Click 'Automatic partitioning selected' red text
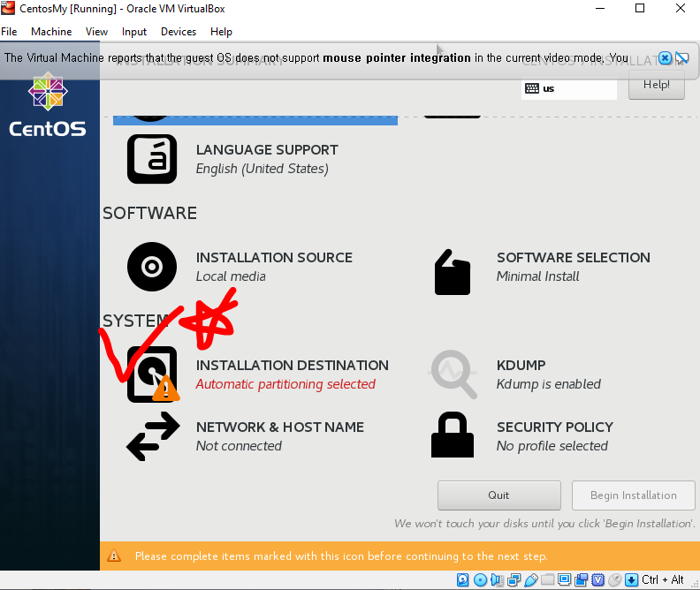 (x=285, y=384)
